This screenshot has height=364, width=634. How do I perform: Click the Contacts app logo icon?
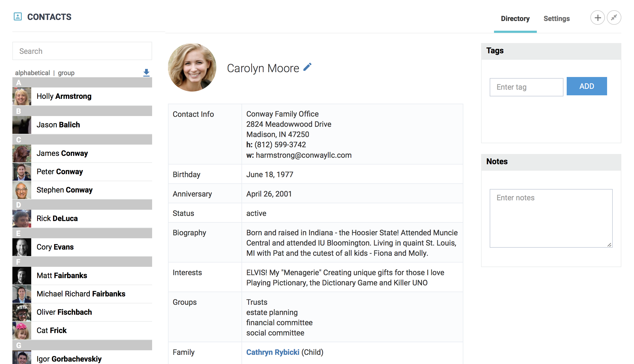(x=18, y=17)
